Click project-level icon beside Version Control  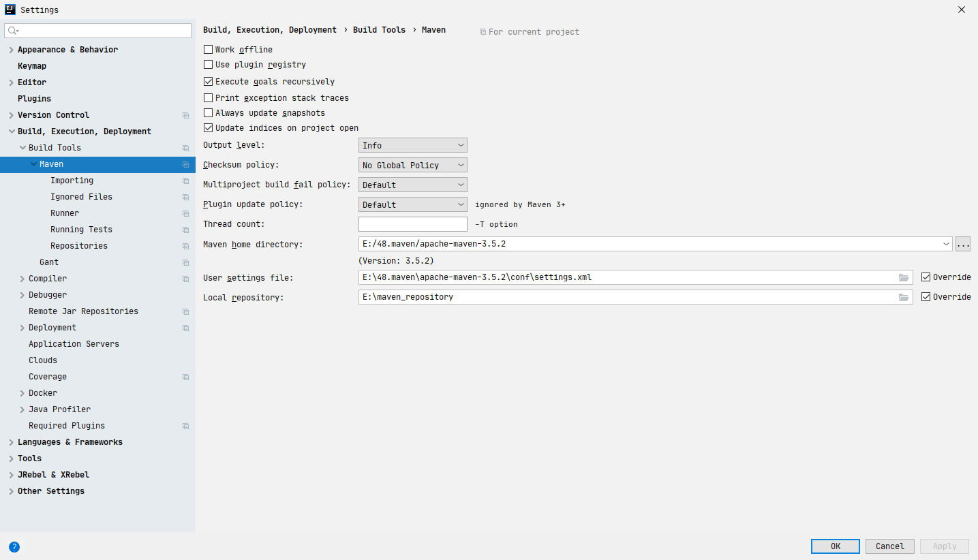pos(185,115)
